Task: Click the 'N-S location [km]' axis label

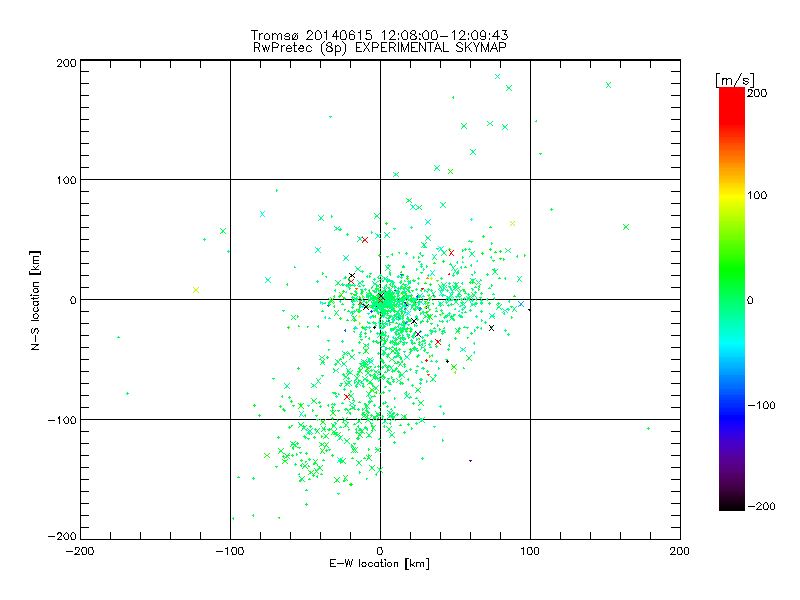Action: click(x=35, y=300)
